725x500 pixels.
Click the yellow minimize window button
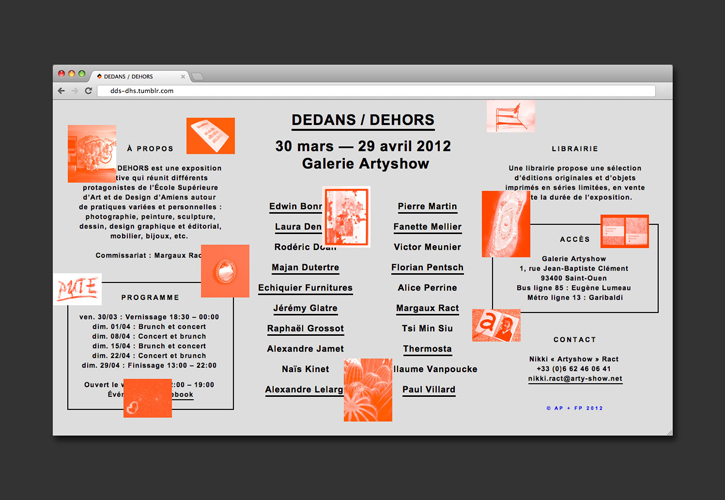(72, 74)
